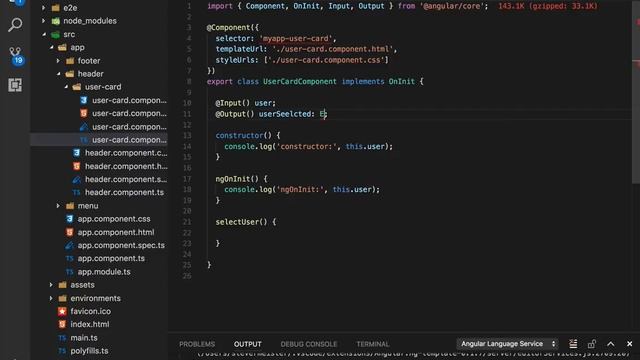Click the TS icon beside app.component.ts
Image resolution: width=640 pixels, height=360 pixels.
(69, 258)
